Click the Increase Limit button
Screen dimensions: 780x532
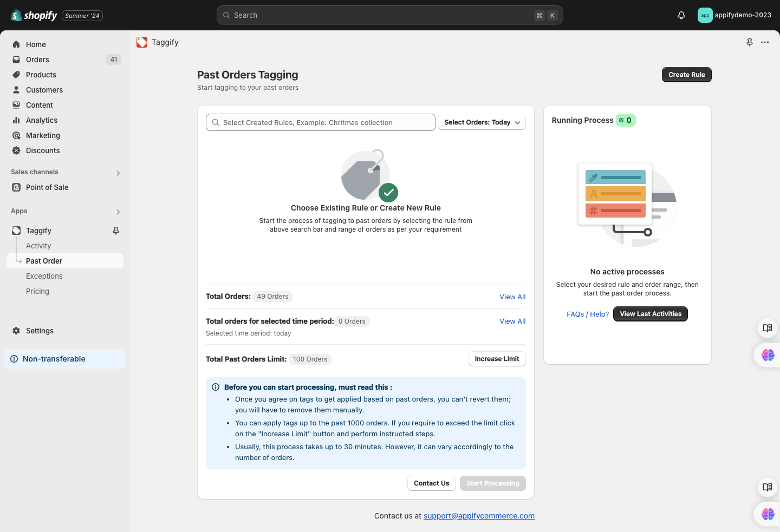click(497, 359)
